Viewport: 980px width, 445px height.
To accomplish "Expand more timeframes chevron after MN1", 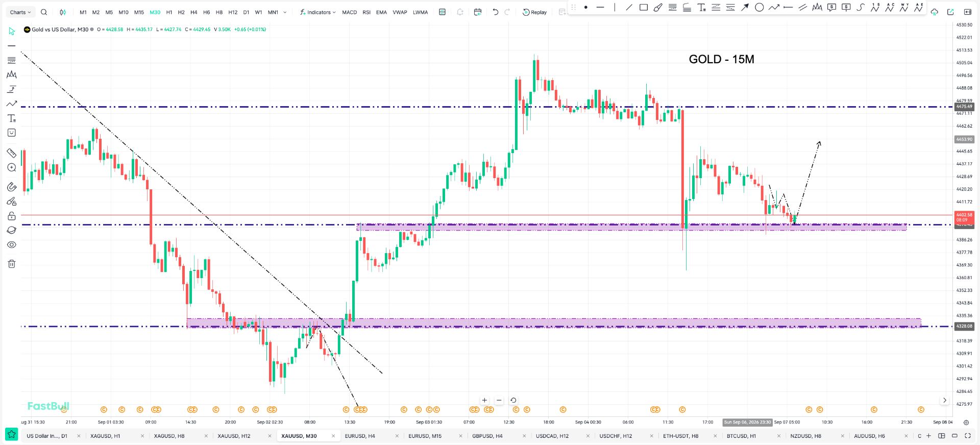I will pos(285,12).
